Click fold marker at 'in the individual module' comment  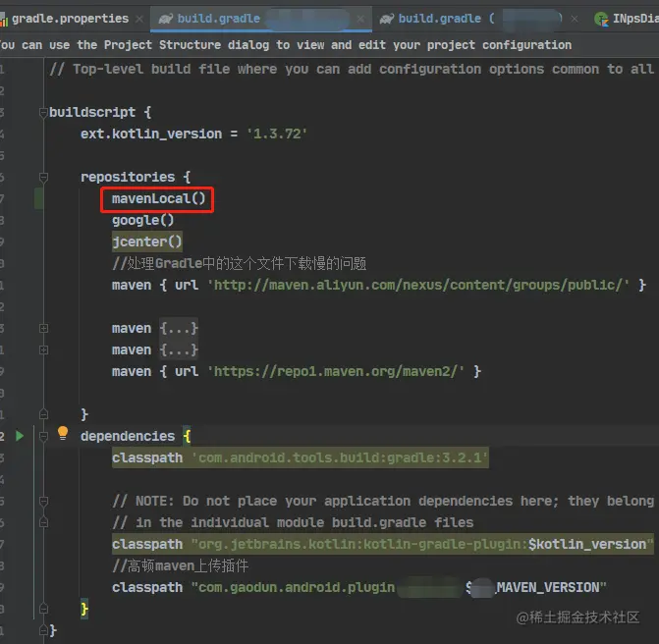pos(43,522)
